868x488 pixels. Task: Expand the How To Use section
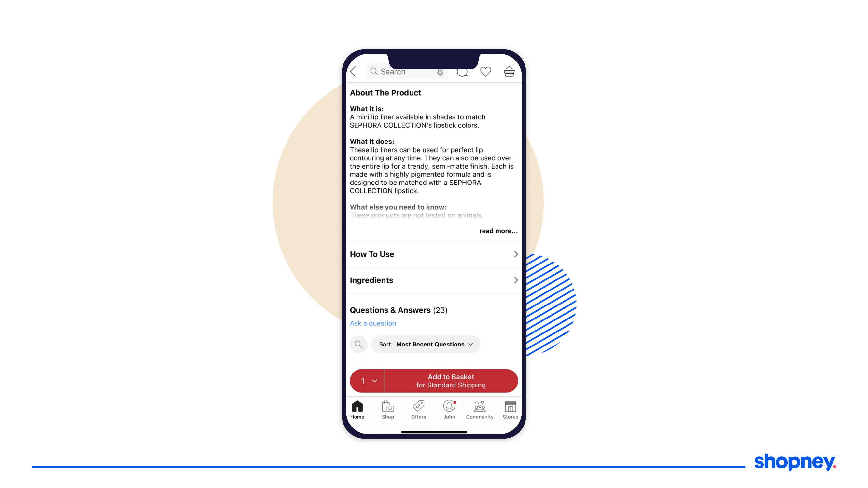point(433,254)
